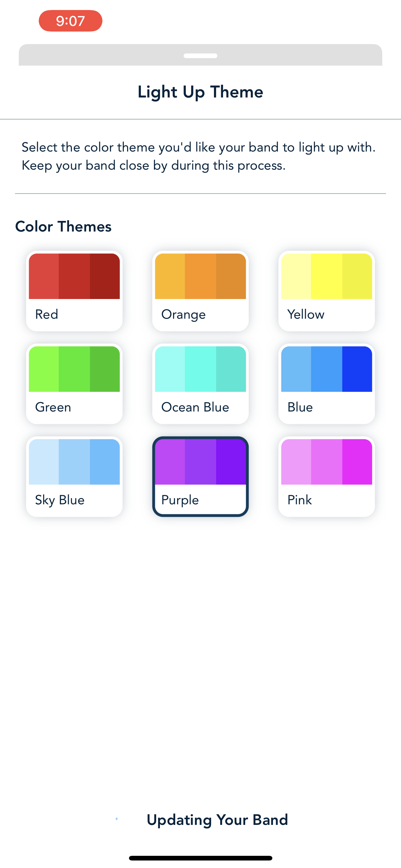Select the Green color theme
This screenshot has width=401, height=868.
point(74,383)
